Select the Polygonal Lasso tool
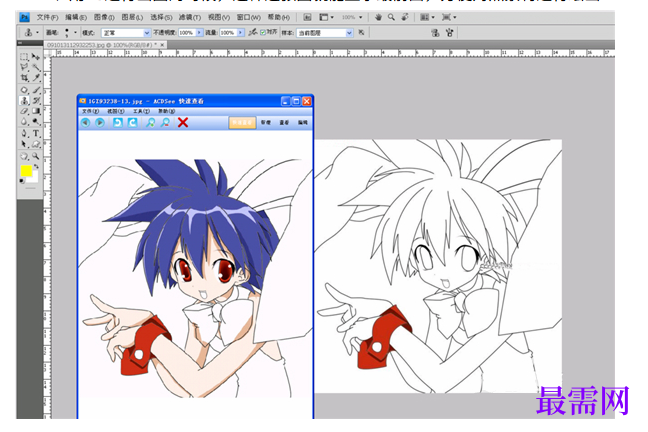 tap(24, 67)
